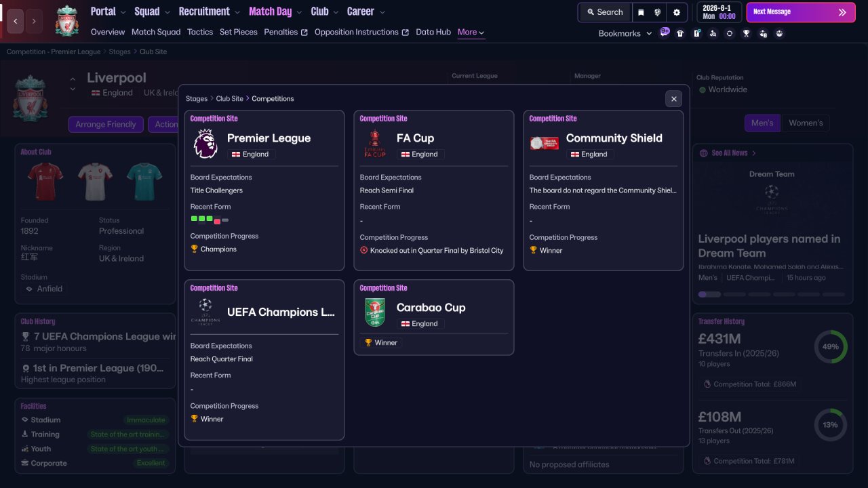
Task: Open the Data Hub tab
Action: (433, 32)
